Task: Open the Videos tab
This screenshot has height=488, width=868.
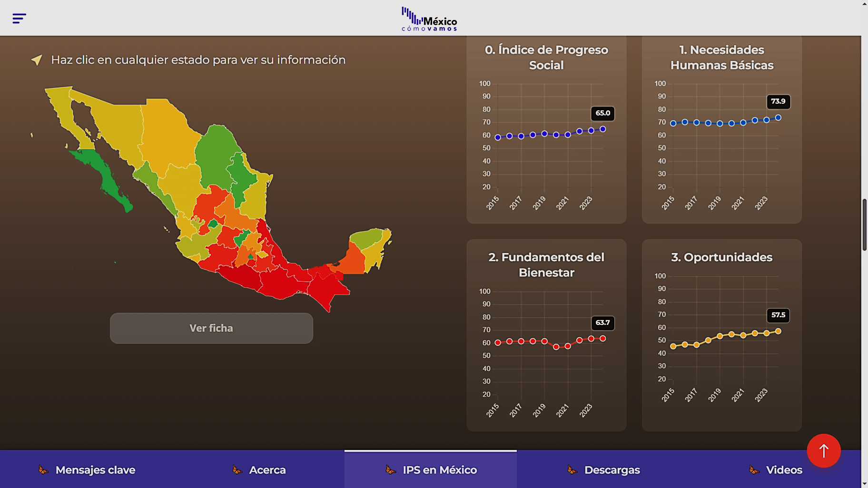Action: [784, 470]
